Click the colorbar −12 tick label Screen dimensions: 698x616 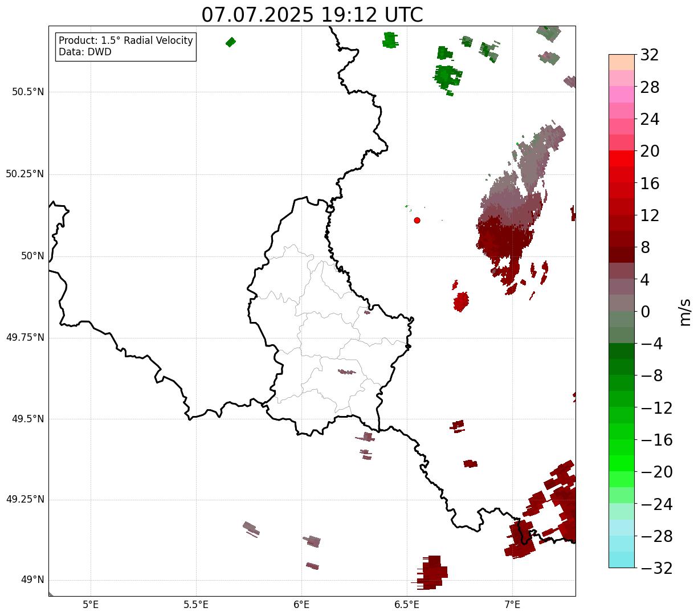click(656, 408)
